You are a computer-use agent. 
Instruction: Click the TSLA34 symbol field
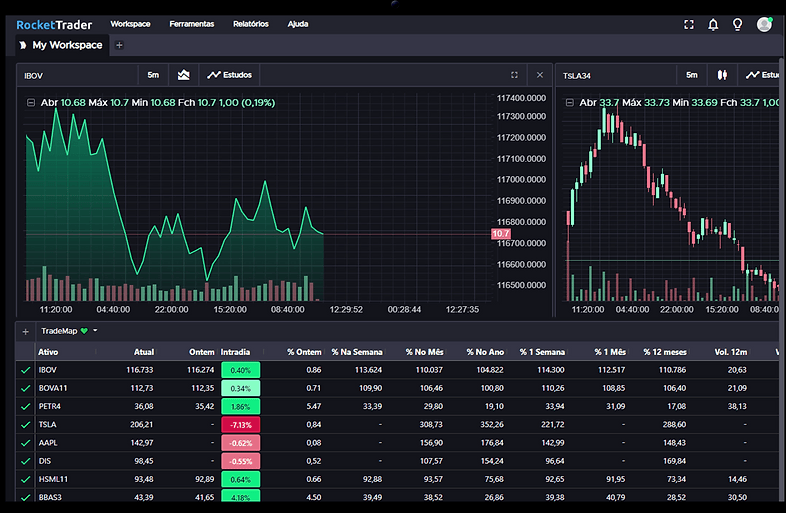[617, 76]
